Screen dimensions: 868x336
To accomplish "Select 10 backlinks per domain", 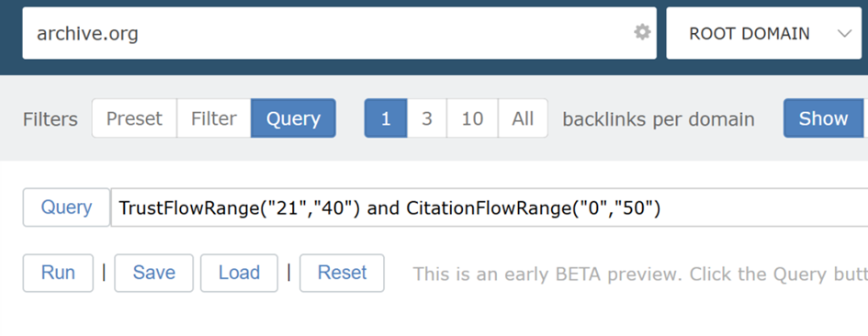I will (472, 118).
